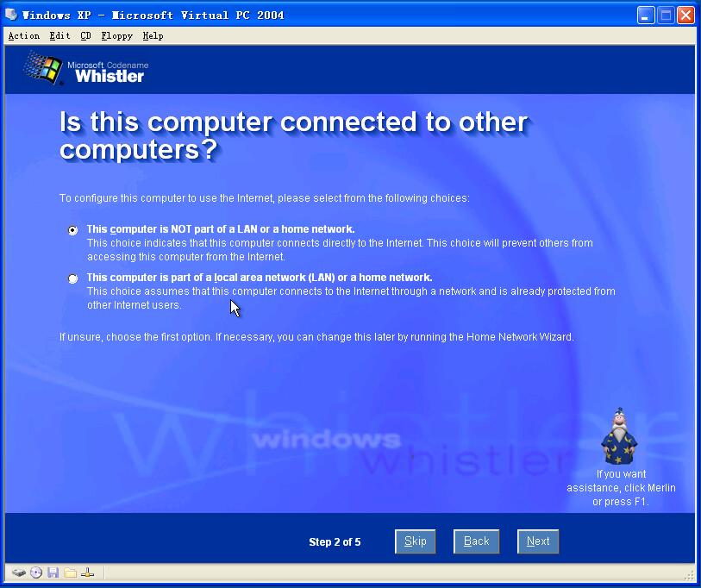
Task: Click Merlin the wizard for assistance
Action: (619, 436)
